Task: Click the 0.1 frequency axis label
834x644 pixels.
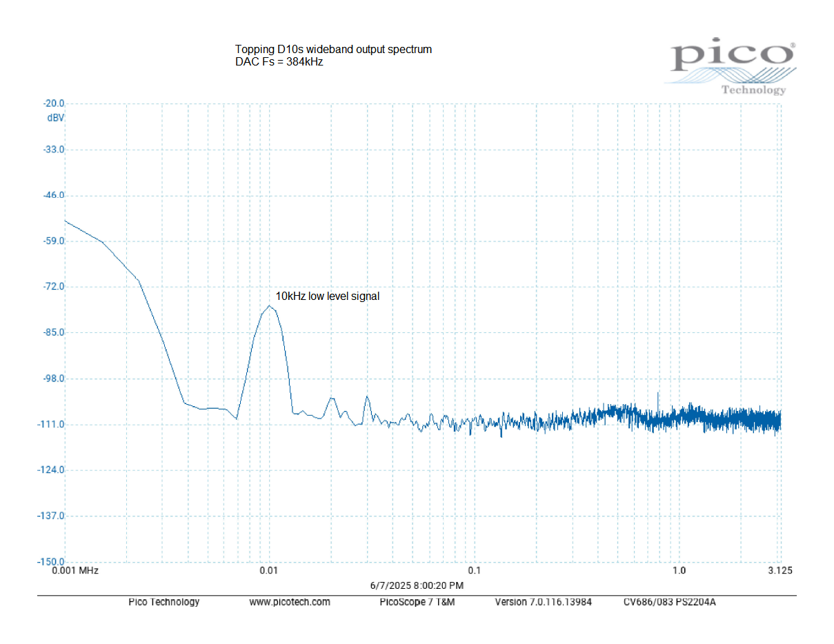Action: (x=474, y=570)
